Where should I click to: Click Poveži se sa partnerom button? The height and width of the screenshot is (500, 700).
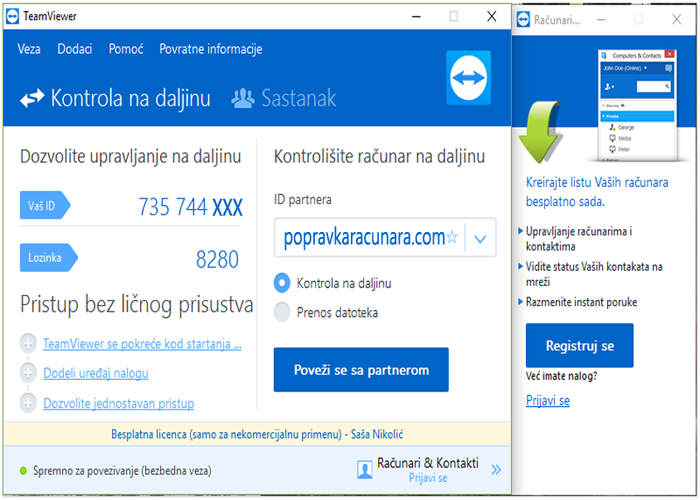pos(361,370)
